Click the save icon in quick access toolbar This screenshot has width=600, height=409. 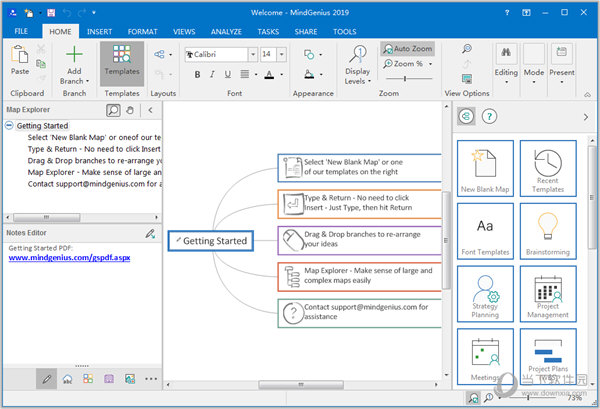coord(51,13)
